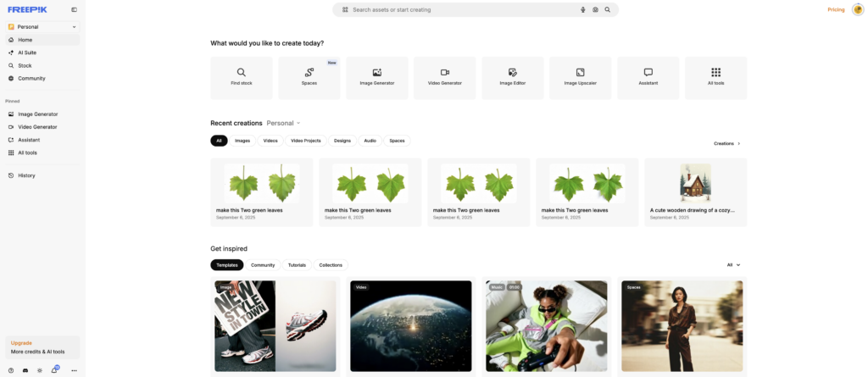Open Discord icon in sidebar footer
The height and width of the screenshot is (377, 868).
[25, 370]
